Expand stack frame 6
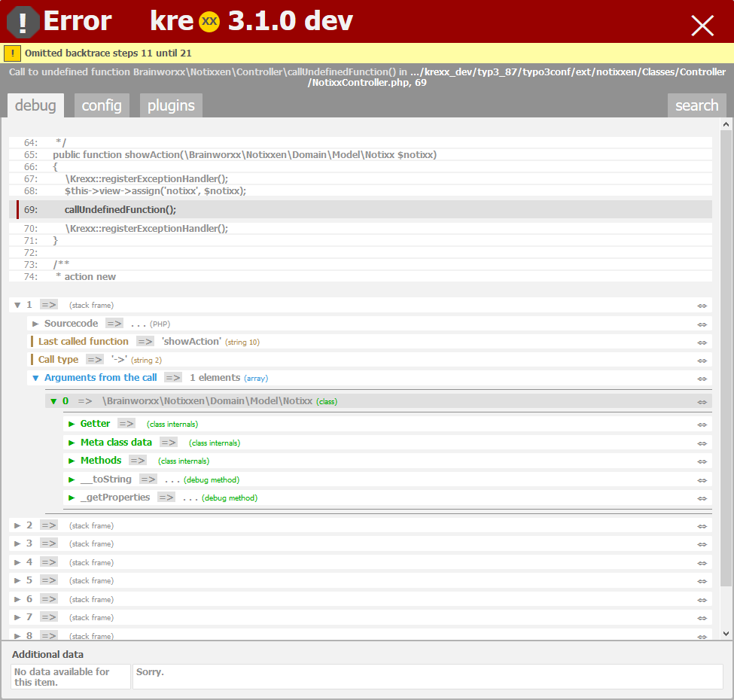734x700 pixels. pos(17,599)
